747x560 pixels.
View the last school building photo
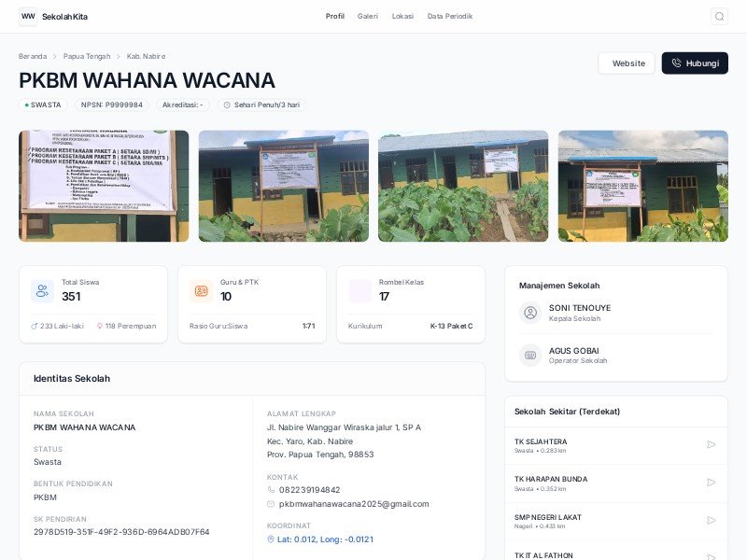tap(642, 186)
